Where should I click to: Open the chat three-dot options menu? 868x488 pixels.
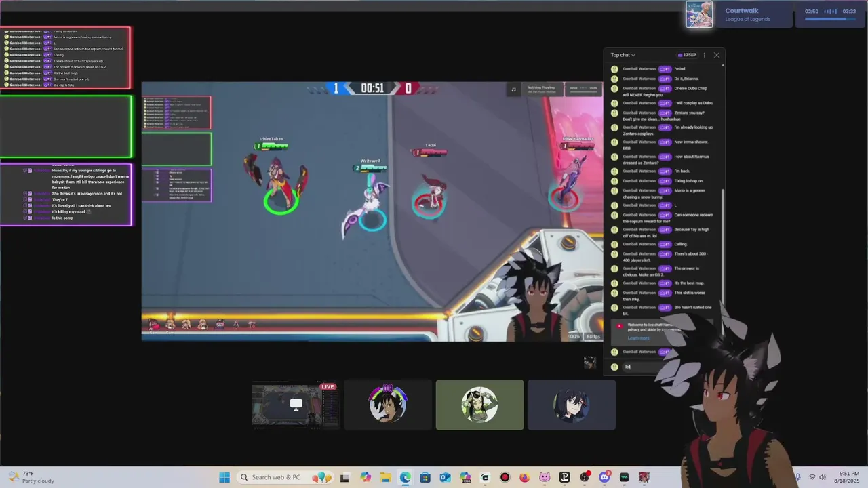(x=705, y=55)
